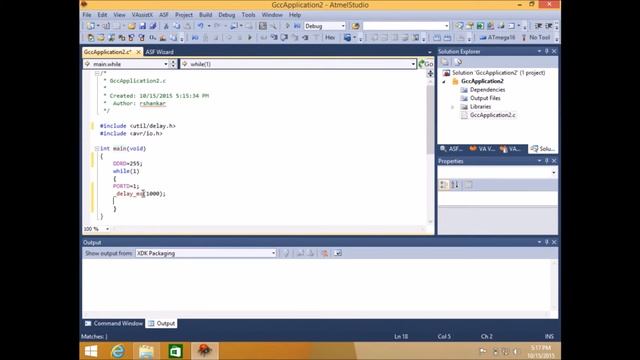Image resolution: width=640 pixels, height=360 pixels.
Task: Click the Save floppy disk icon
Action: [142, 26]
